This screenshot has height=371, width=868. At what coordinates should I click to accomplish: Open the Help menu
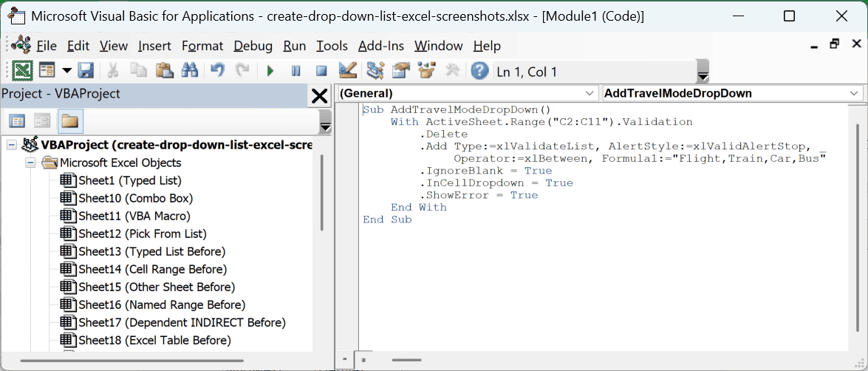click(x=487, y=45)
